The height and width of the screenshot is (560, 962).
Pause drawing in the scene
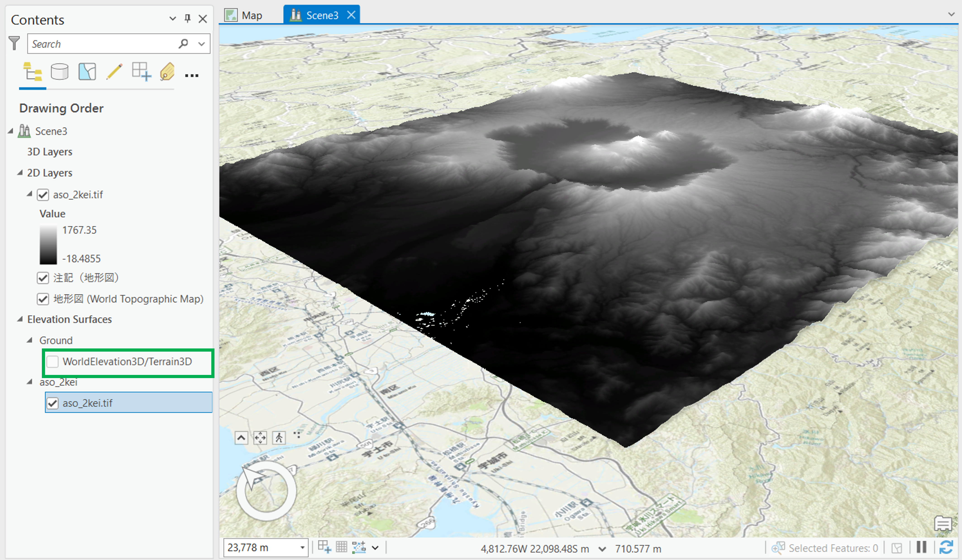[921, 547]
